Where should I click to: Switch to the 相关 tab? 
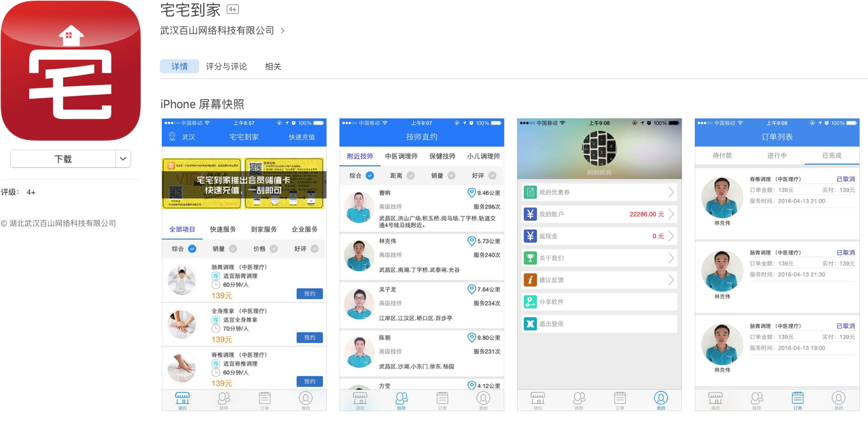point(273,66)
